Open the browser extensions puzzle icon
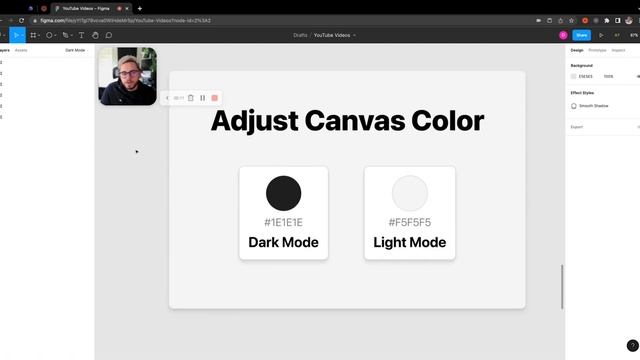Image resolution: width=640 pixels, height=360 pixels. (607, 20)
